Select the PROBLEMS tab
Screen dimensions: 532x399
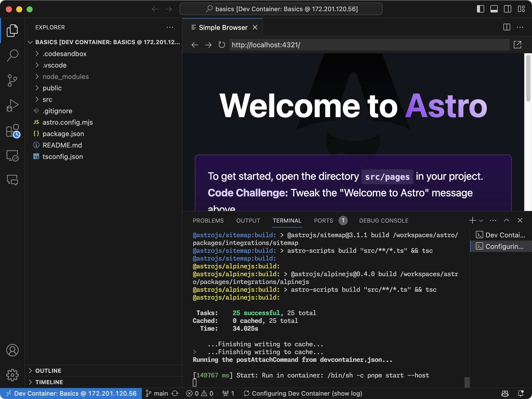(208, 221)
